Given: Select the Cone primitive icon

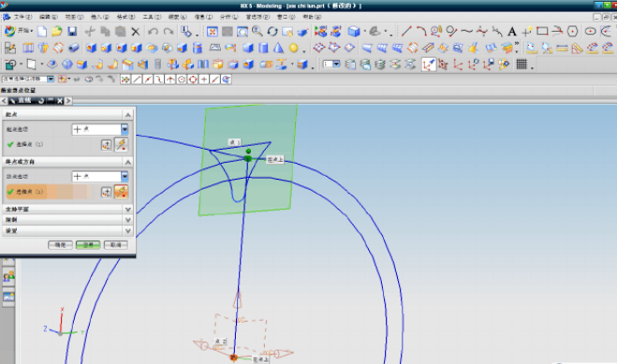Looking at the screenshot, I should click(x=279, y=48).
